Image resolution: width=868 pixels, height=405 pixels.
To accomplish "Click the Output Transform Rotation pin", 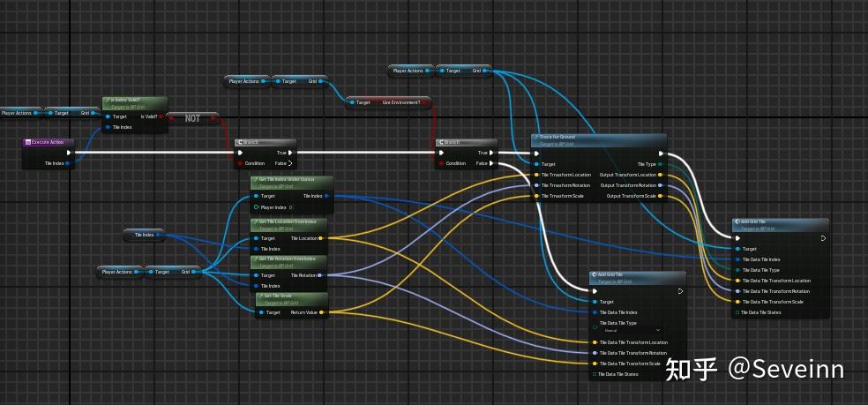I will [661, 185].
